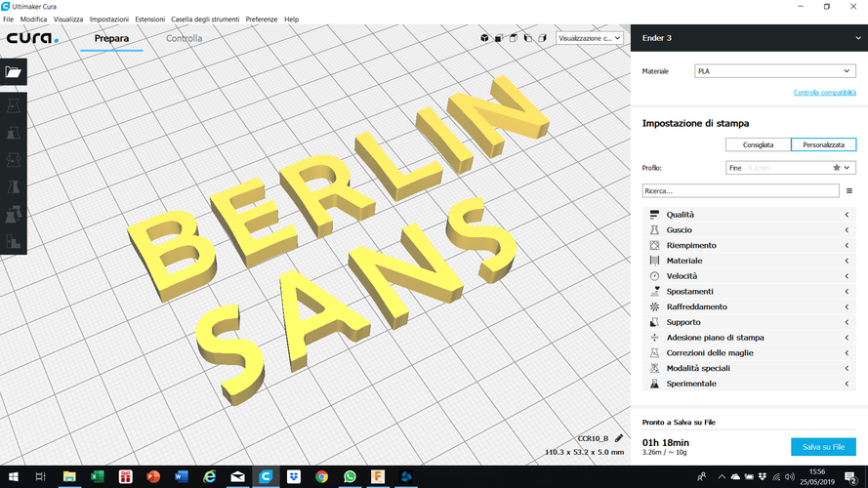Switch to right side camera view cube
Screen dimensions: 868x488
[542, 38]
